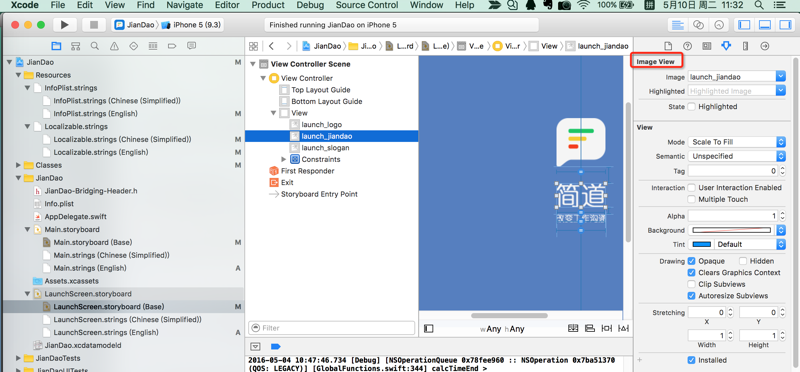Collapse the Resources group

pos(19,75)
